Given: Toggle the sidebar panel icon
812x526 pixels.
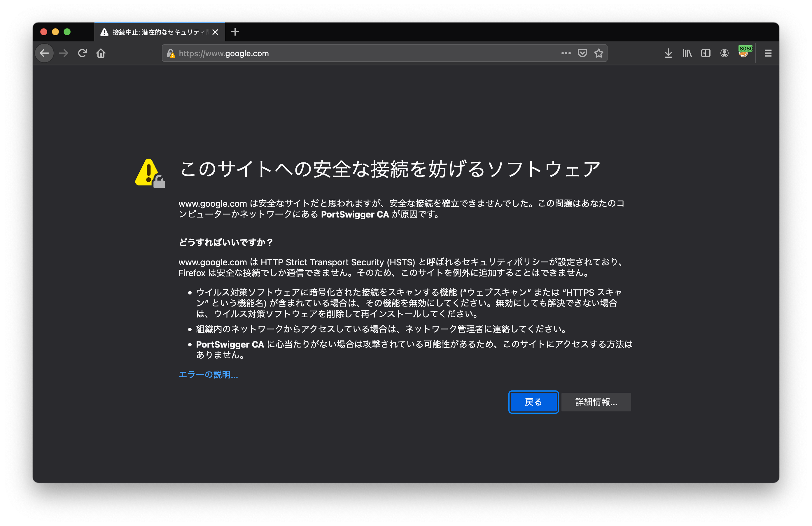Looking at the screenshot, I should click(x=706, y=53).
